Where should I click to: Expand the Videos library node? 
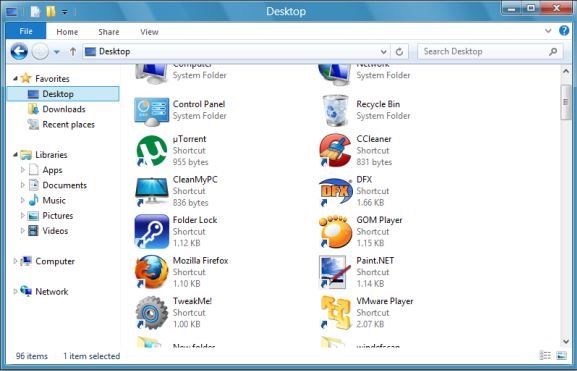coord(22,230)
